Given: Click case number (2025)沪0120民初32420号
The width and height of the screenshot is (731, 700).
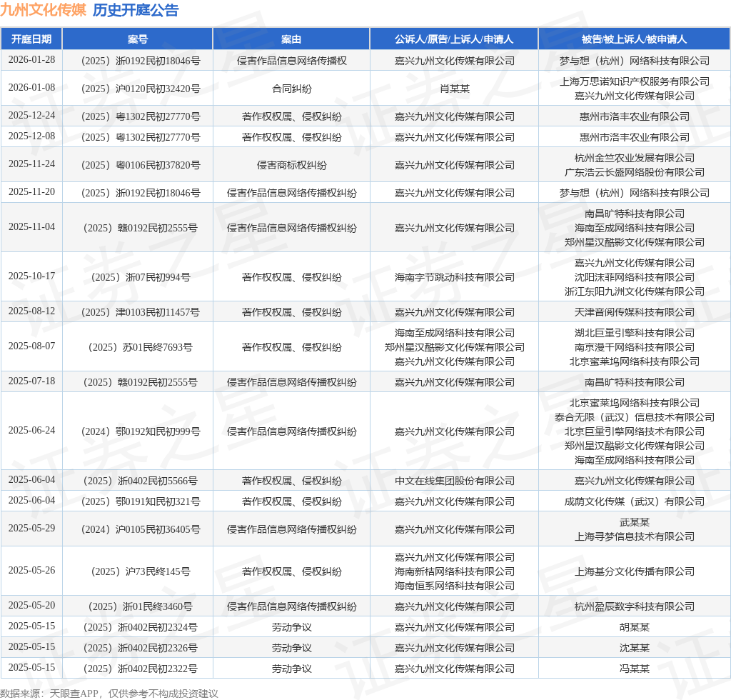Looking at the screenshot, I should pyautogui.click(x=141, y=89).
